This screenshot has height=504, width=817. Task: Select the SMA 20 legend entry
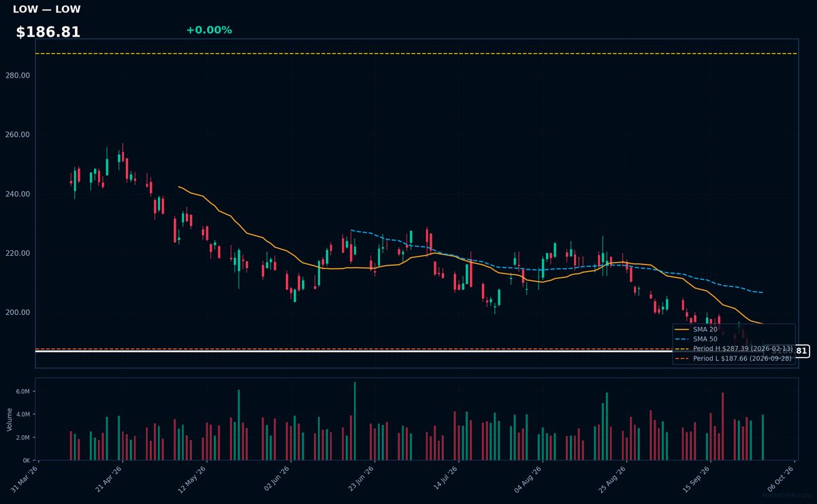[x=694, y=329]
